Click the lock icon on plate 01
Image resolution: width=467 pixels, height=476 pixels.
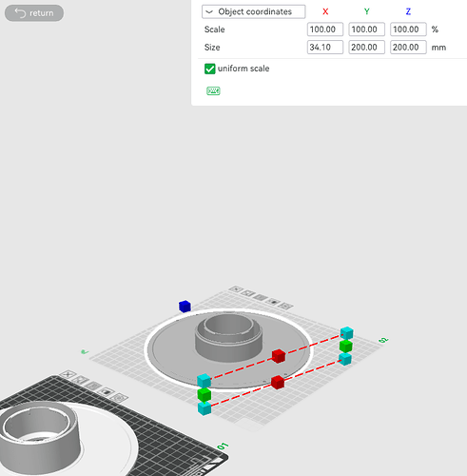[107, 391]
